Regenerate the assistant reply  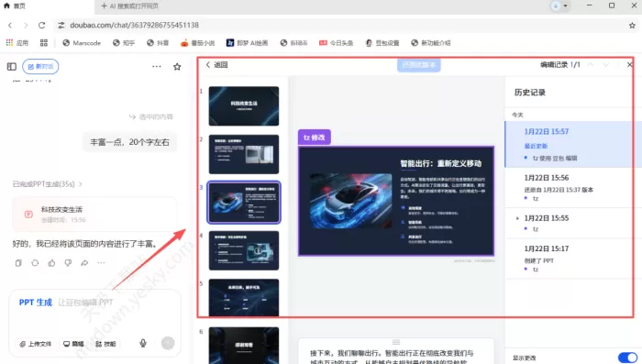35,263
